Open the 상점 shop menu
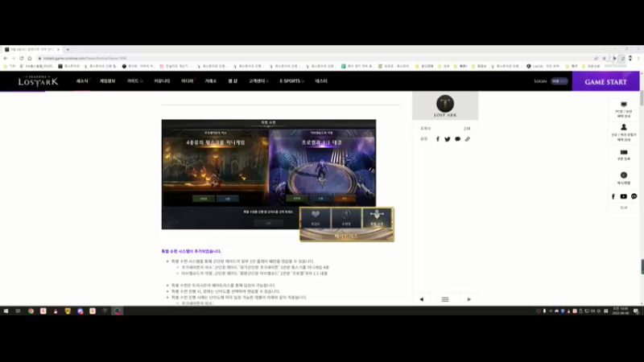Viewport: 644px width, 362px height. tap(233, 81)
